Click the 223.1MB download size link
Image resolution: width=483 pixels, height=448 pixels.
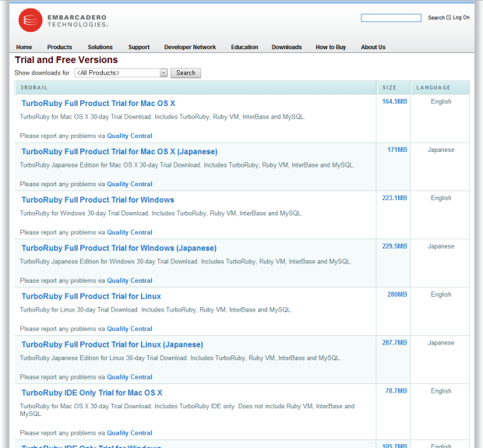click(394, 198)
